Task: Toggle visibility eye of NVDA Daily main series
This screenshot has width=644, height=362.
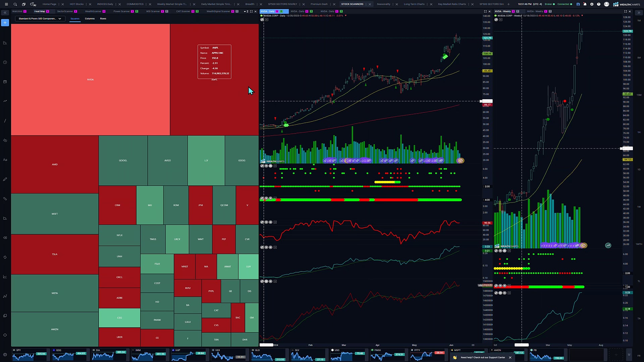Action: point(262,20)
